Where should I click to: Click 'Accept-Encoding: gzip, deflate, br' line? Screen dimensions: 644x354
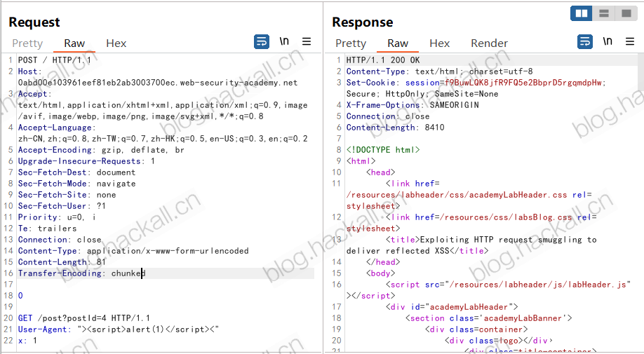101,150
